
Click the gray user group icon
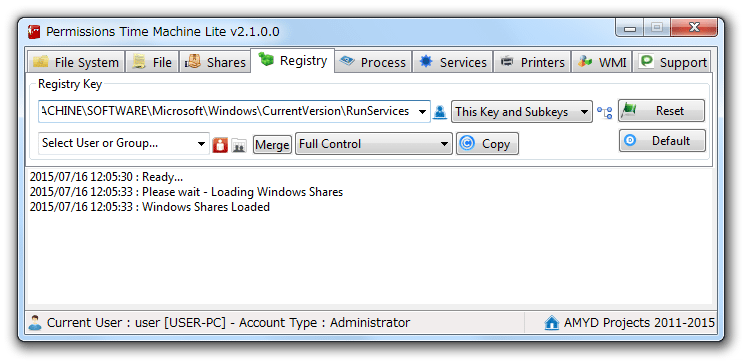pyautogui.click(x=239, y=145)
